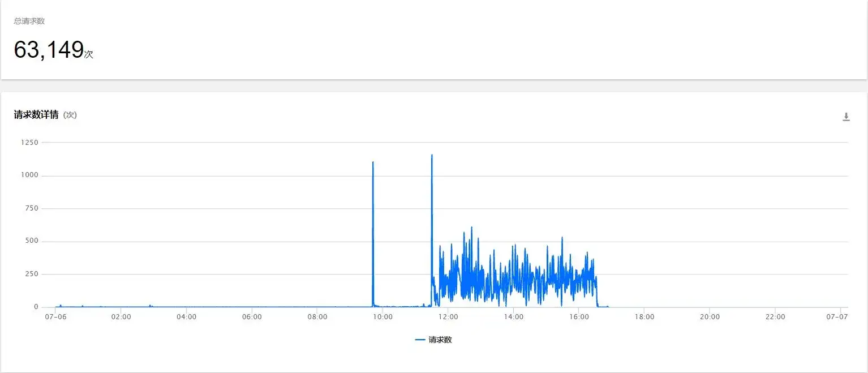The width and height of the screenshot is (868, 373).
Task: Click the 18:00 x-axis time label
Action: click(644, 317)
